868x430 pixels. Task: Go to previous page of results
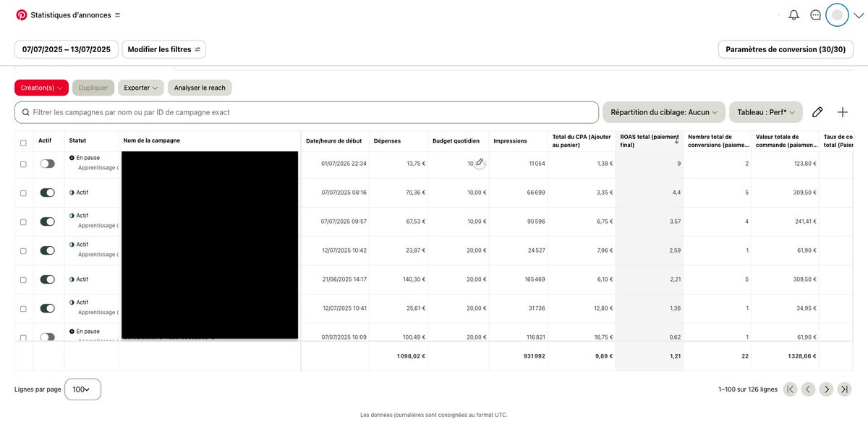point(808,389)
